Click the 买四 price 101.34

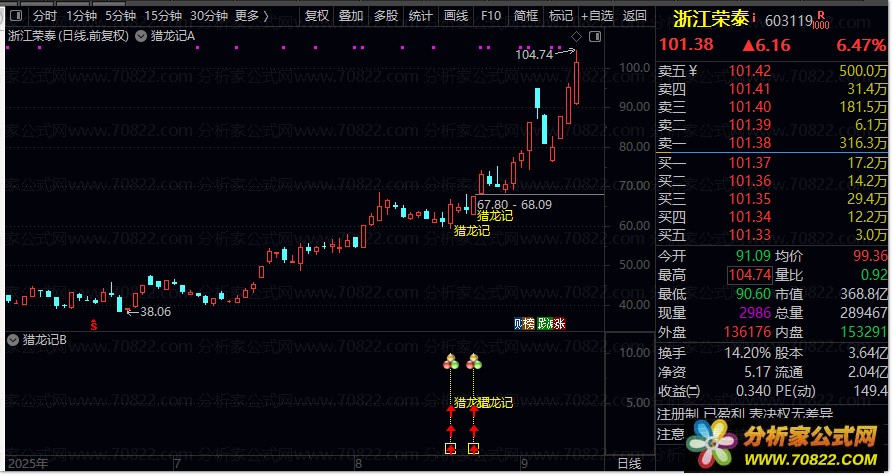[750, 217]
